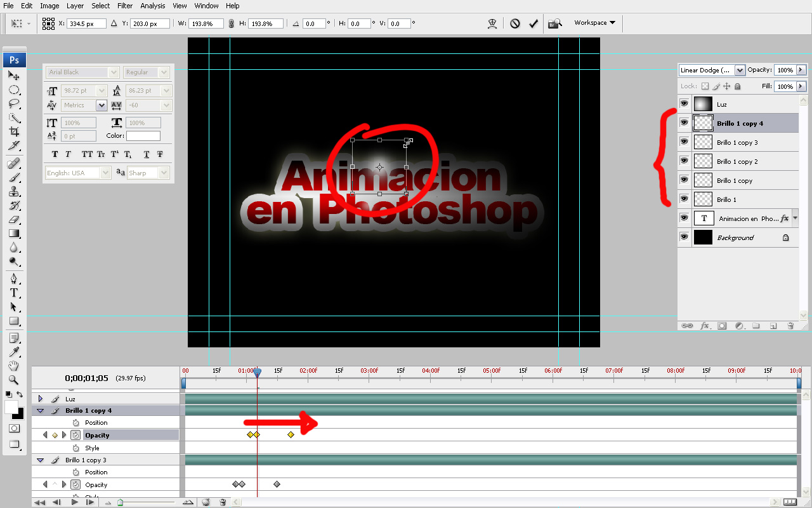Screen dimensions: 812x508
Task: Play the timeline animation
Action: (74, 502)
